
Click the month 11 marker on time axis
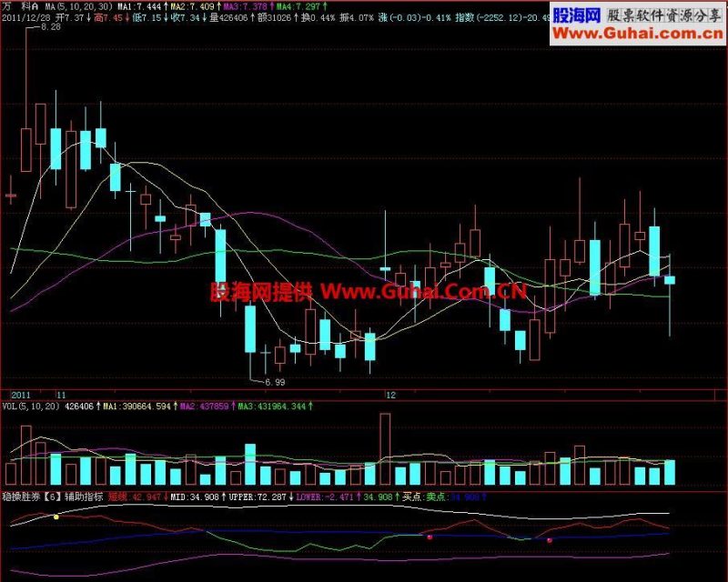pyautogui.click(x=61, y=395)
